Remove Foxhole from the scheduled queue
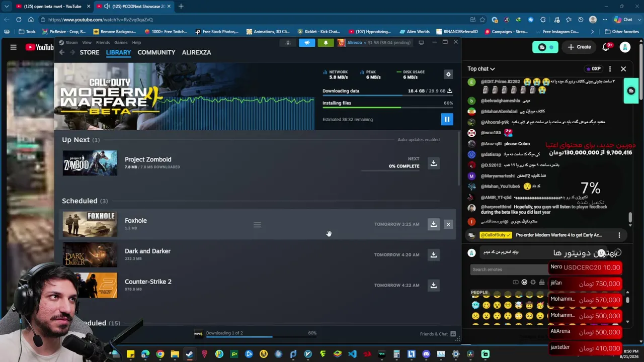Viewport: 644px width, 362px height. (x=448, y=224)
